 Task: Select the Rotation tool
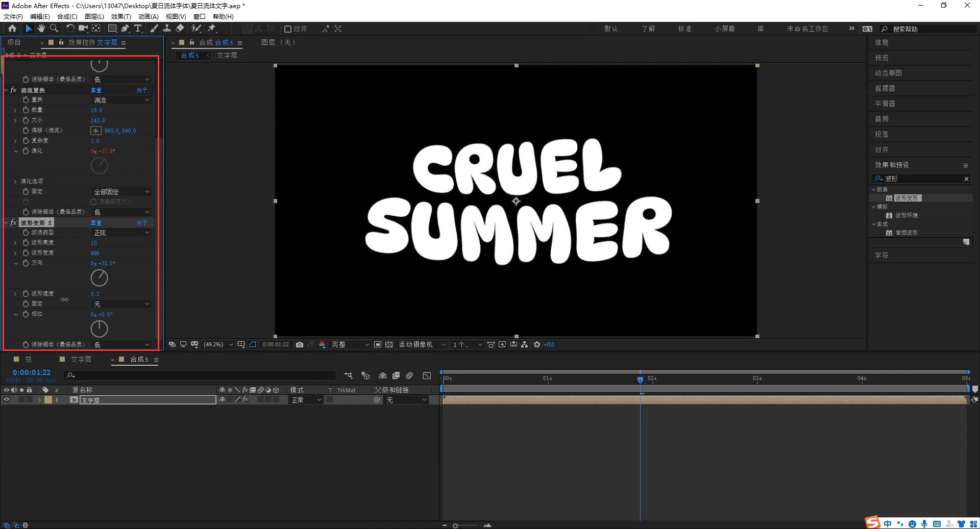pyautogui.click(x=70, y=29)
